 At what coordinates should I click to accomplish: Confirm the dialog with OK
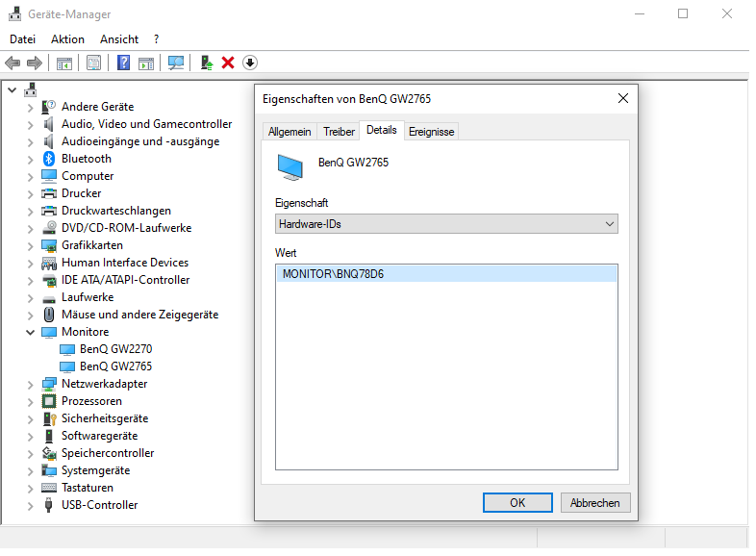(517, 503)
